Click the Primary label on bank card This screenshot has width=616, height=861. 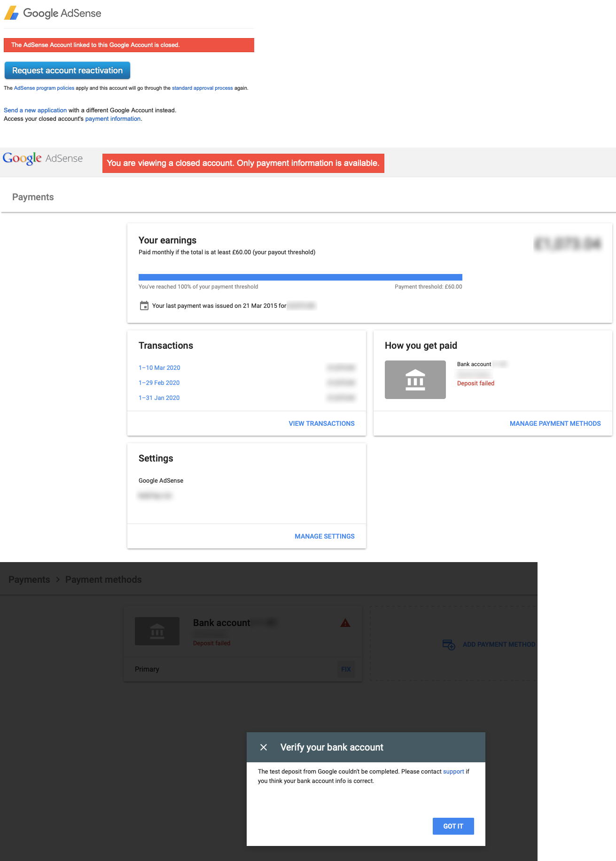coord(147,669)
